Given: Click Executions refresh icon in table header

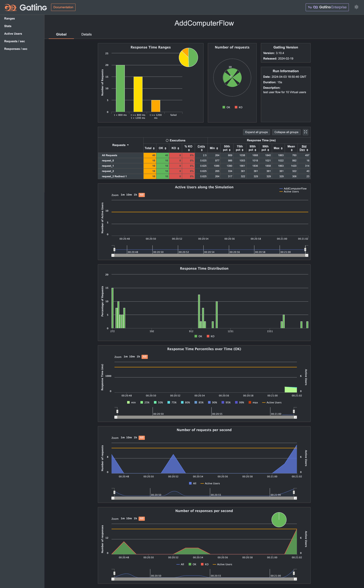Looking at the screenshot, I should 167,140.
